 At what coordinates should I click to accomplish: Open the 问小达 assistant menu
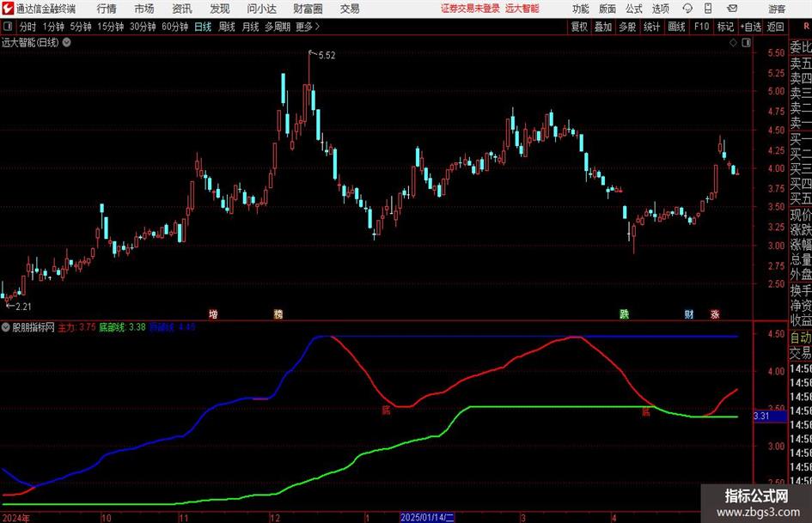261,9
